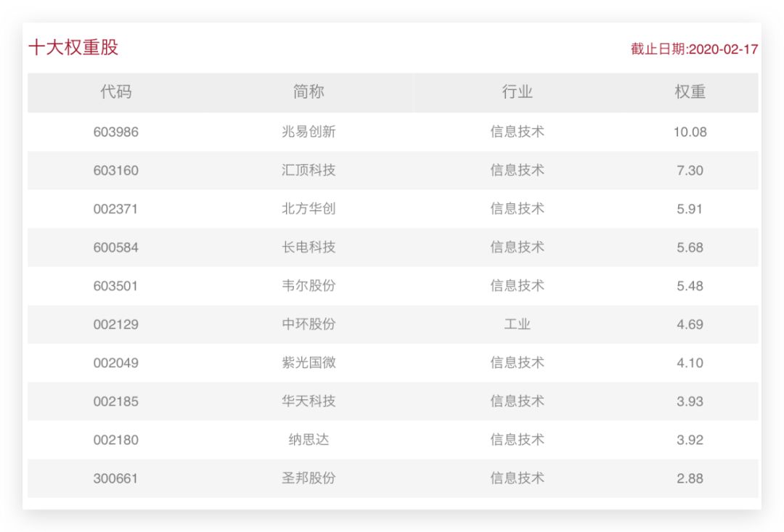Click 信息技术 in the 汇顶科技 row
The width and height of the screenshot is (784, 532).
coord(517,170)
